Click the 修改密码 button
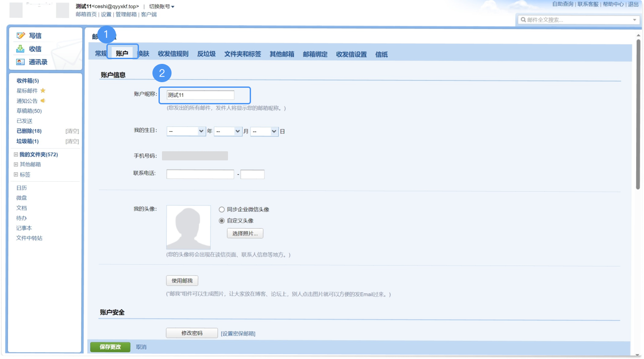The width and height of the screenshot is (644, 359). click(x=192, y=333)
